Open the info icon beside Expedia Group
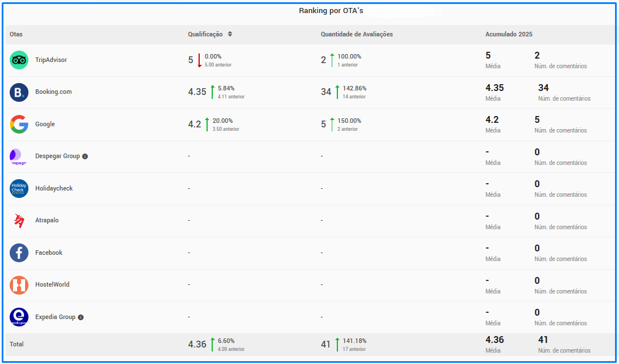The height and width of the screenshot is (364, 619). (x=81, y=317)
